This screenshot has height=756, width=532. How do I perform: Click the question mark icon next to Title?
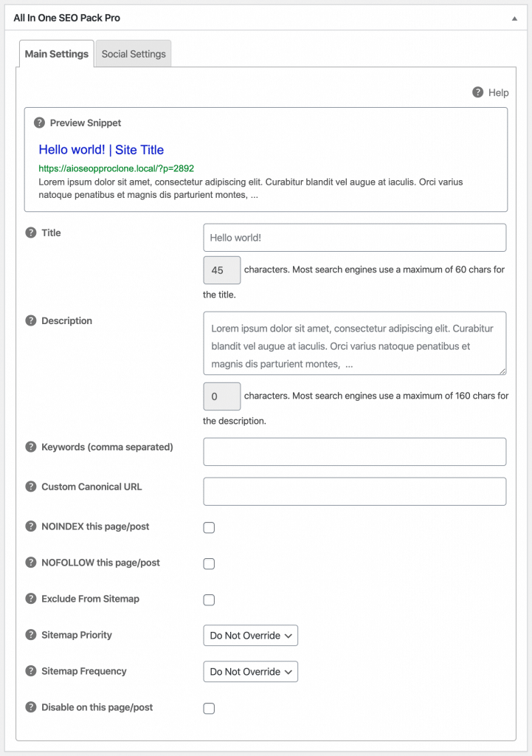(31, 233)
